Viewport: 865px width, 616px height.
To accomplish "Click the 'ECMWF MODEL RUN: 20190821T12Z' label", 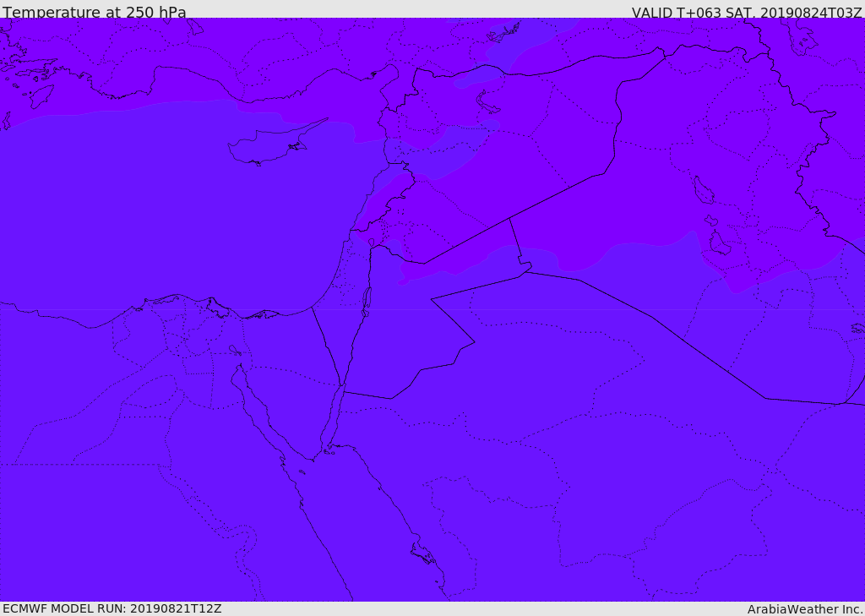I will coord(112,608).
